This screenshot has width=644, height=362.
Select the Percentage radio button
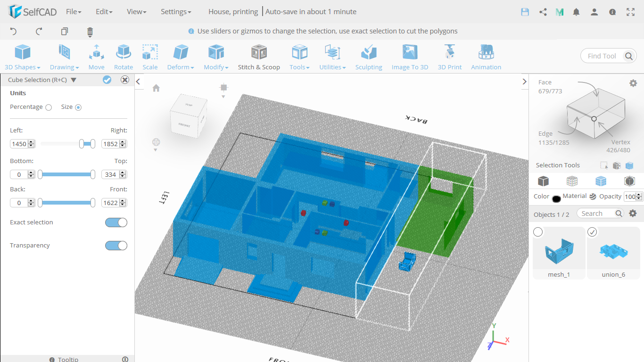(x=49, y=107)
